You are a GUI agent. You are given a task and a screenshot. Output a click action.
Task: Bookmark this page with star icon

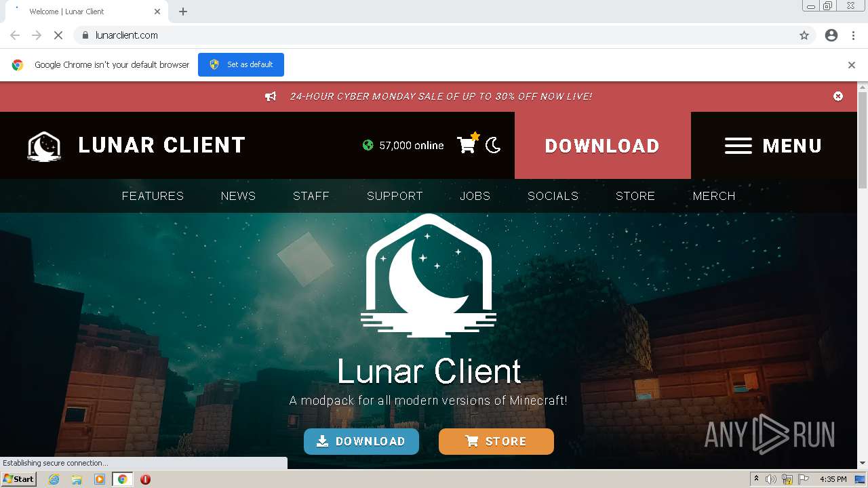(804, 35)
